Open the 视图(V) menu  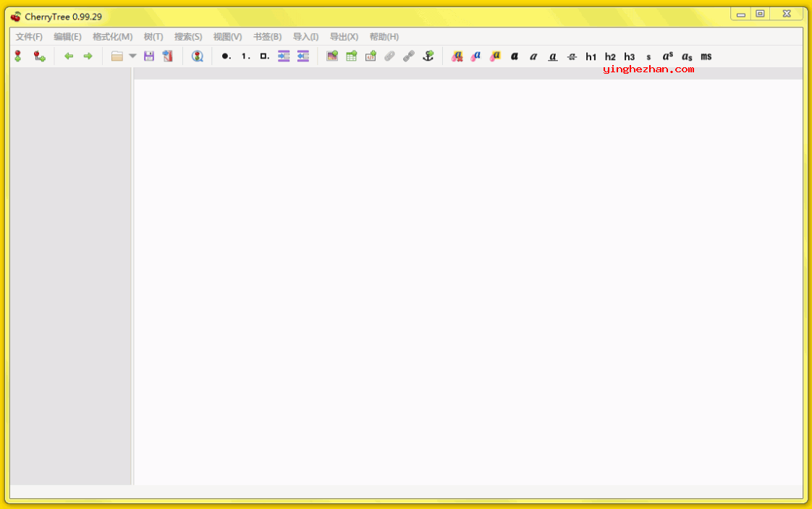(x=227, y=37)
